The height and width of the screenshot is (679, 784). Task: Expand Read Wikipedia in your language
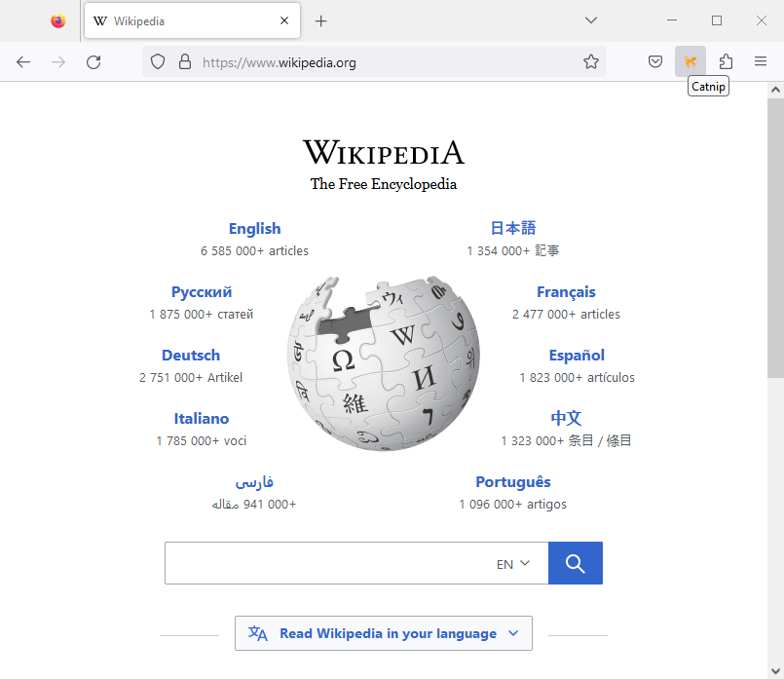(384, 633)
